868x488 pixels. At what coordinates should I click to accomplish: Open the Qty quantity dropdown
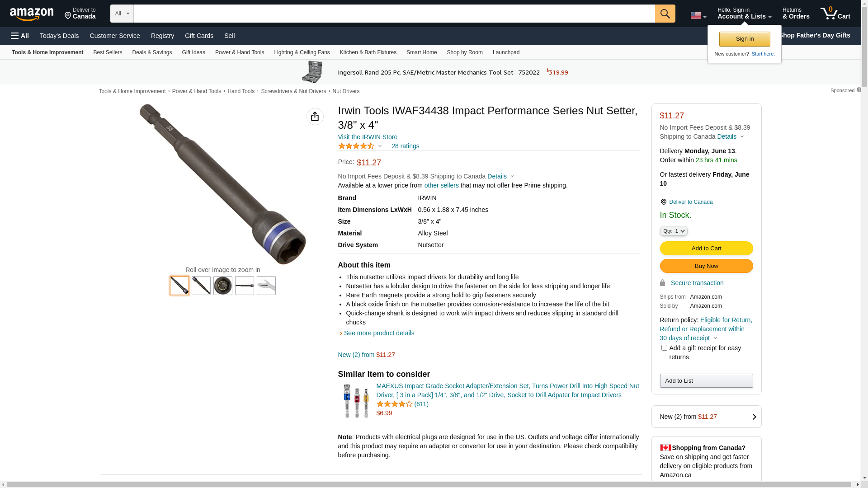pos(674,231)
